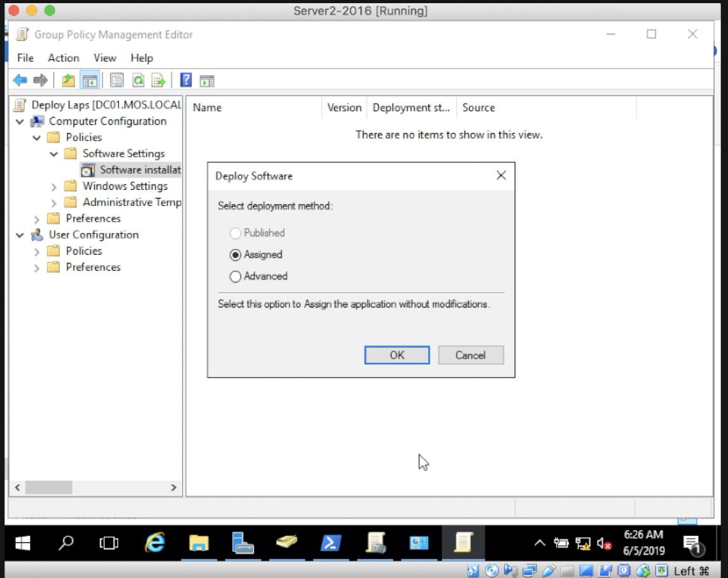Image resolution: width=728 pixels, height=578 pixels.
Task: Expand Policies under User Configuration
Action: (37, 251)
